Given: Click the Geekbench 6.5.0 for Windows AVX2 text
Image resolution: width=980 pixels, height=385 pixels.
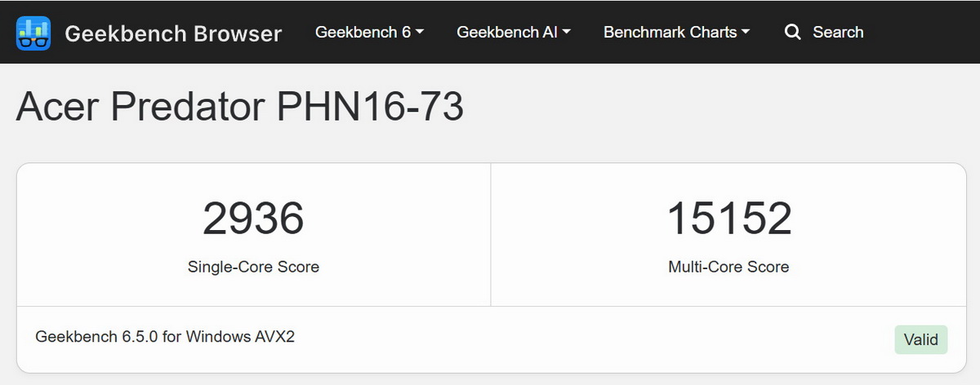Looking at the screenshot, I should coord(165,336).
